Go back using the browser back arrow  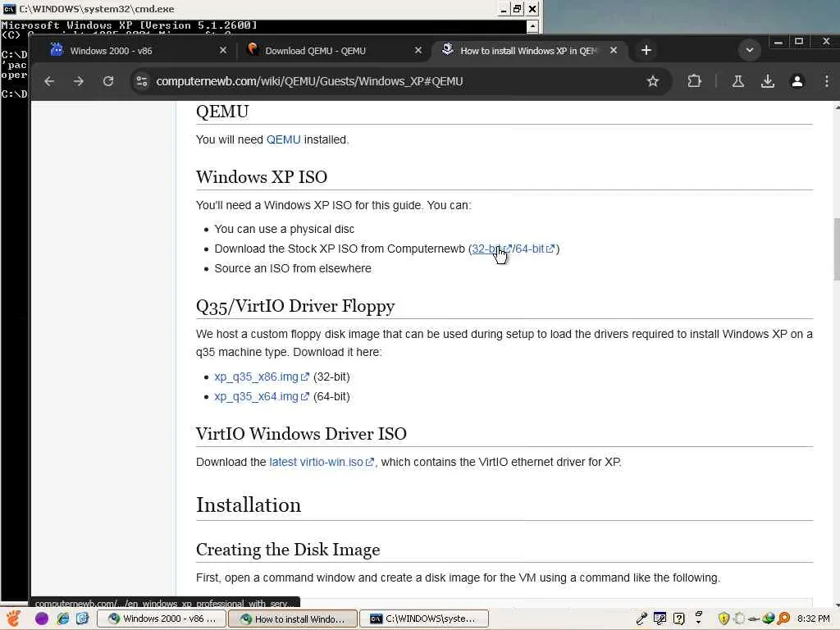pyautogui.click(x=49, y=81)
